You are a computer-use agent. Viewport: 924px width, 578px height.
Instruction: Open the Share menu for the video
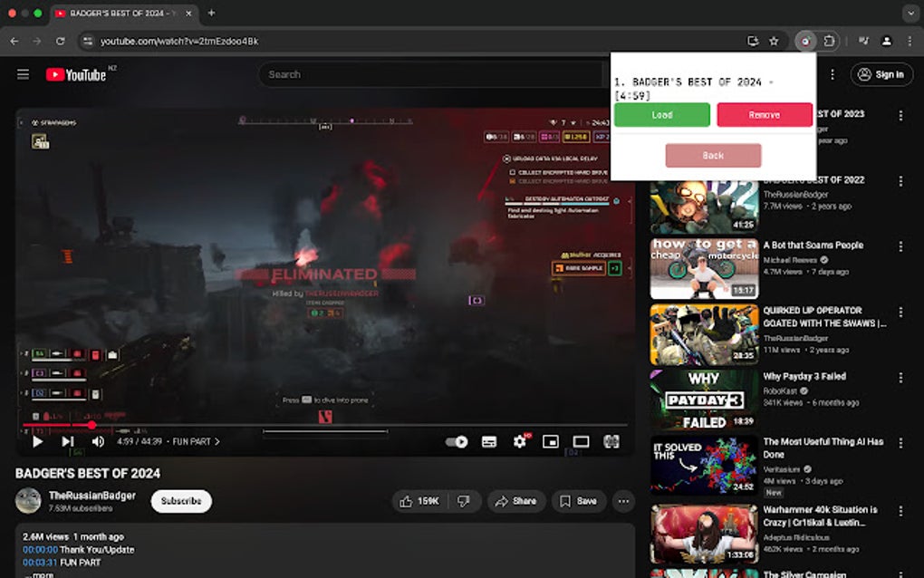pos(516,501)
